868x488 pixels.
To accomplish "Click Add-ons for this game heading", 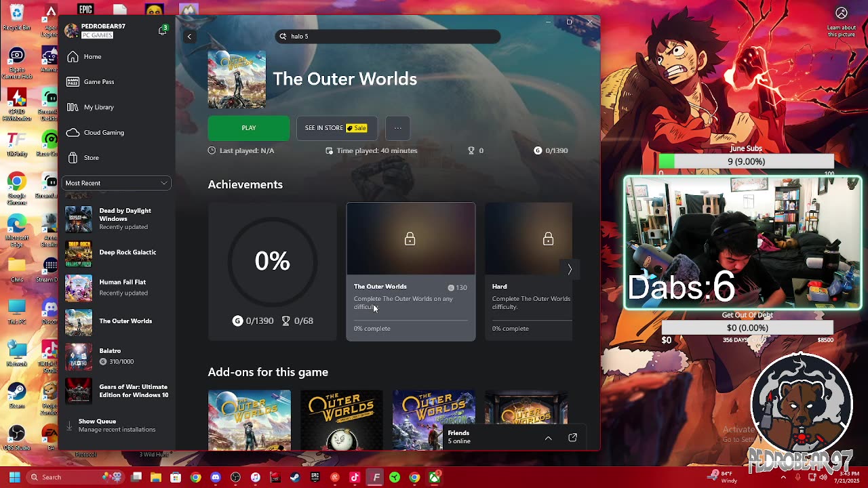I will coord(268,372).
